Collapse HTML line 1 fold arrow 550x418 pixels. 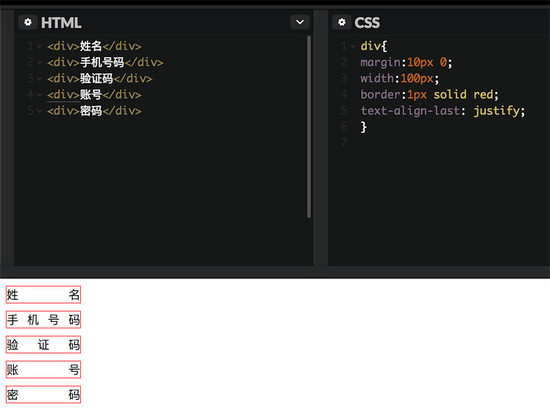[40, 46]
